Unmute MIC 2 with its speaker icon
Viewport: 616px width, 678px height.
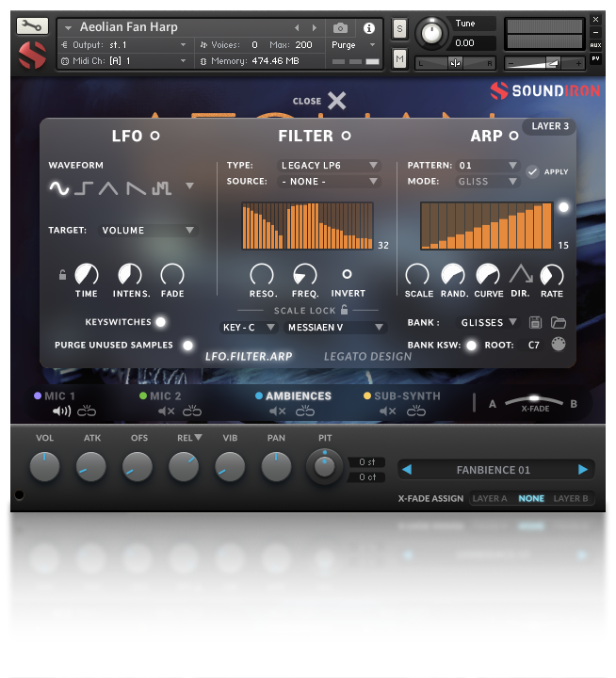pos(167,412)
